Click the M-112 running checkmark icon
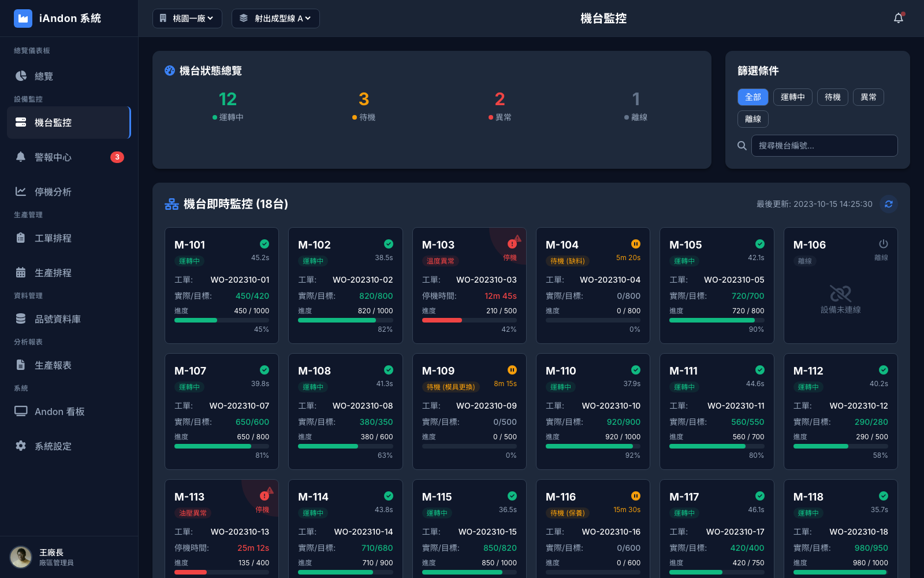The image size is (924, 578). pyautogui.click(x=884, y=370)
